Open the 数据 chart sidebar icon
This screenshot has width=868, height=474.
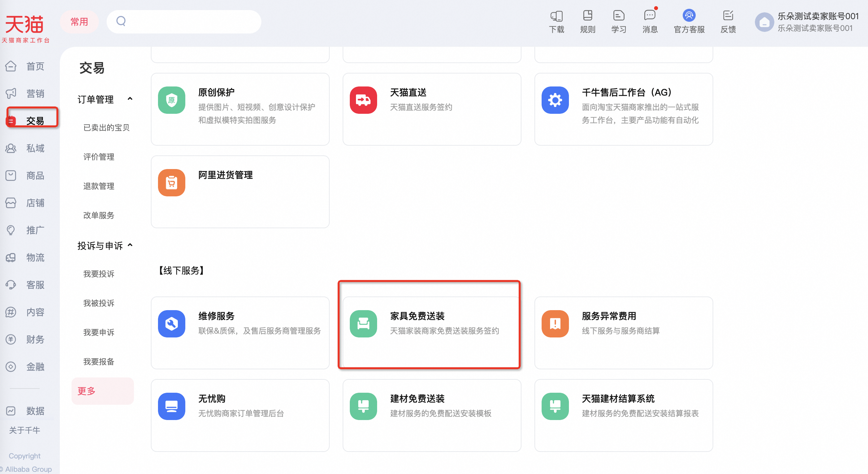(x=11, y=411)
